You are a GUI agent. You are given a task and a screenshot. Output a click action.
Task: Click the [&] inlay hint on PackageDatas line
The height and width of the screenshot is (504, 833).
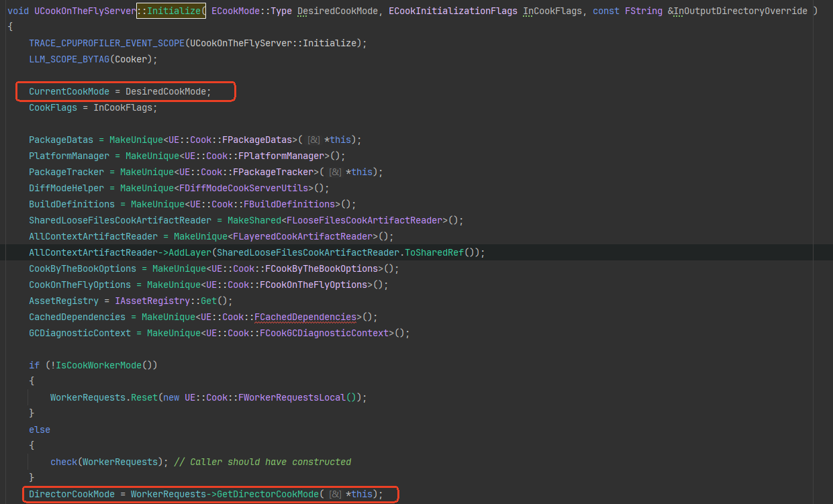coord(313,140)
